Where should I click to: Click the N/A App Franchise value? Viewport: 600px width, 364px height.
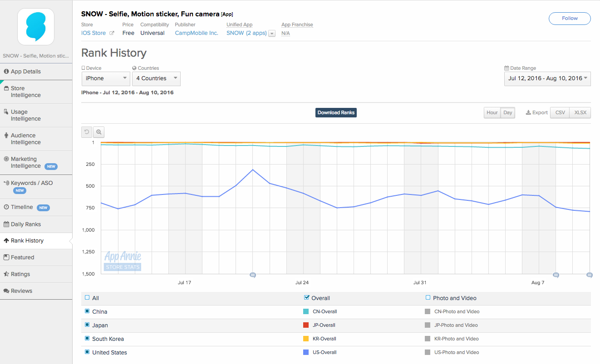coord(285,33)
